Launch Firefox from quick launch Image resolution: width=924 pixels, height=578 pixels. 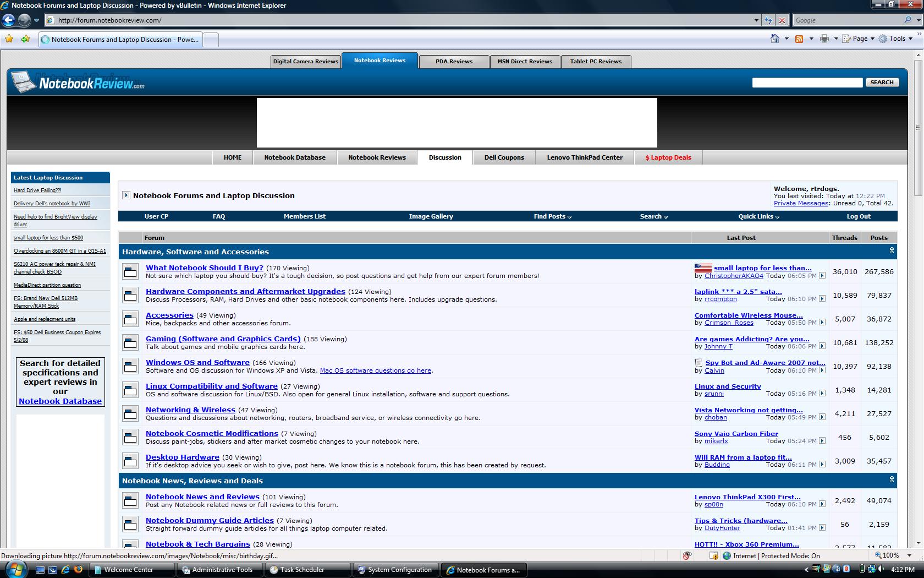click(79, 570)
